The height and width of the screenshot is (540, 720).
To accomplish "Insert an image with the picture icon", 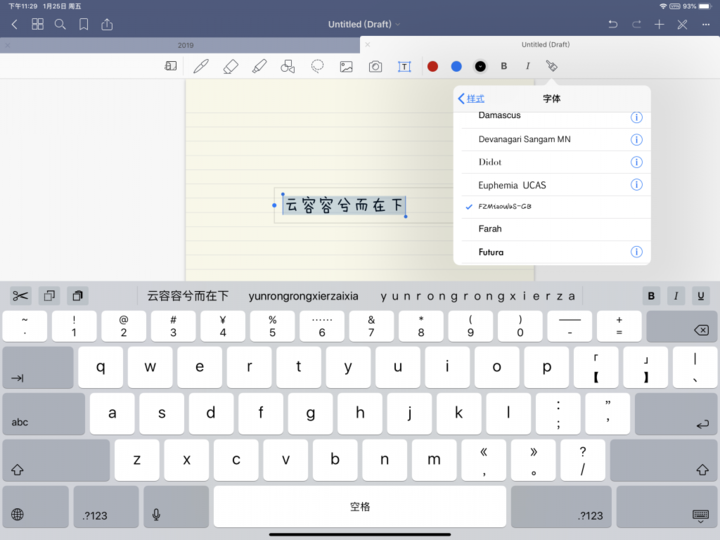I will point(346,67).
